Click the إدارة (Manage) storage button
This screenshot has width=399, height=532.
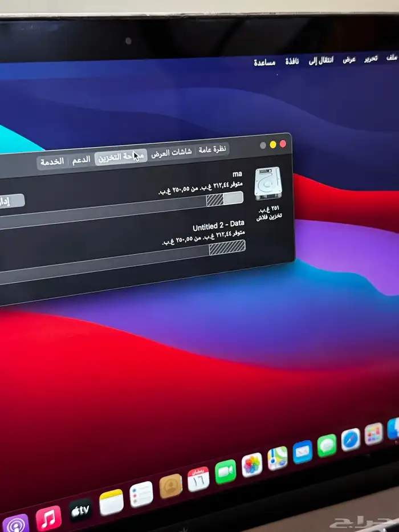[10, 201]
